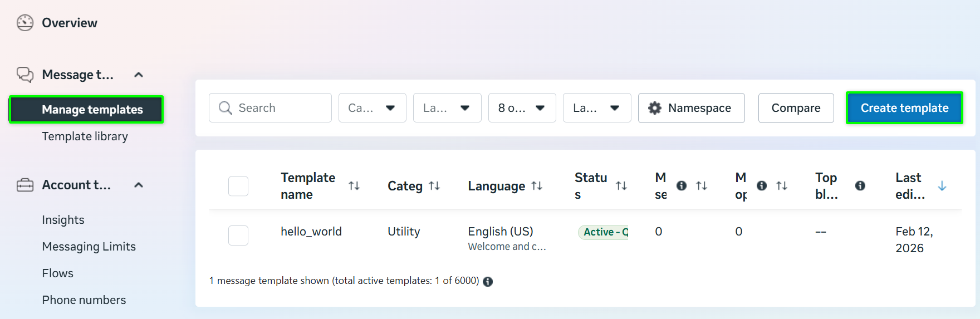Collapse the Message templates sidebar section

[139, 75]
